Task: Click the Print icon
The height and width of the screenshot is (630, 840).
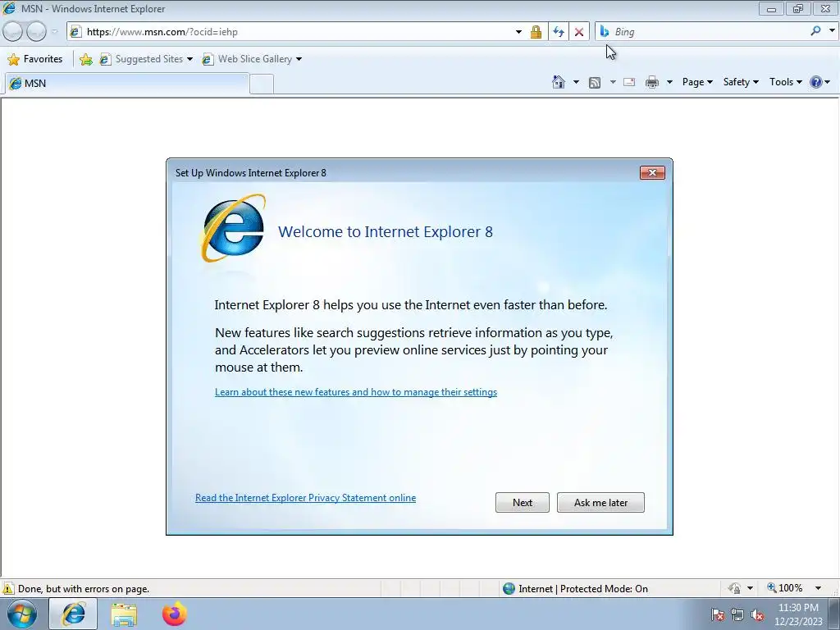Action: pyautogui.click(x=652, y=82)
